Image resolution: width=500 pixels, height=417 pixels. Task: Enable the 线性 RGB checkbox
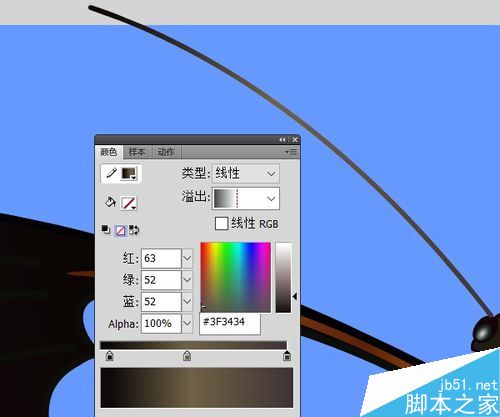(221, 223)
